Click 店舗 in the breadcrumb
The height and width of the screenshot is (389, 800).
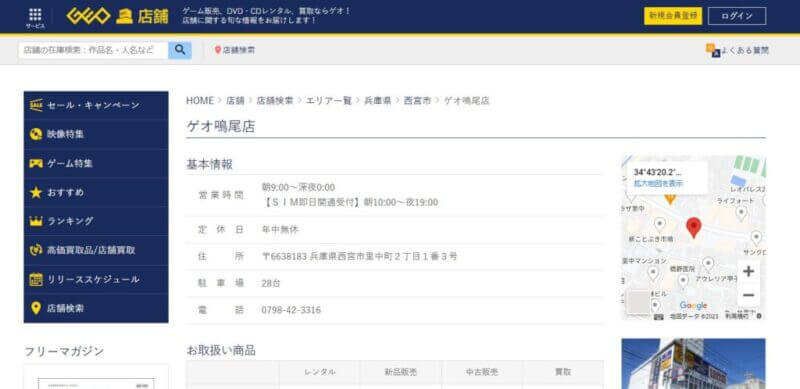tap(235, 101)
